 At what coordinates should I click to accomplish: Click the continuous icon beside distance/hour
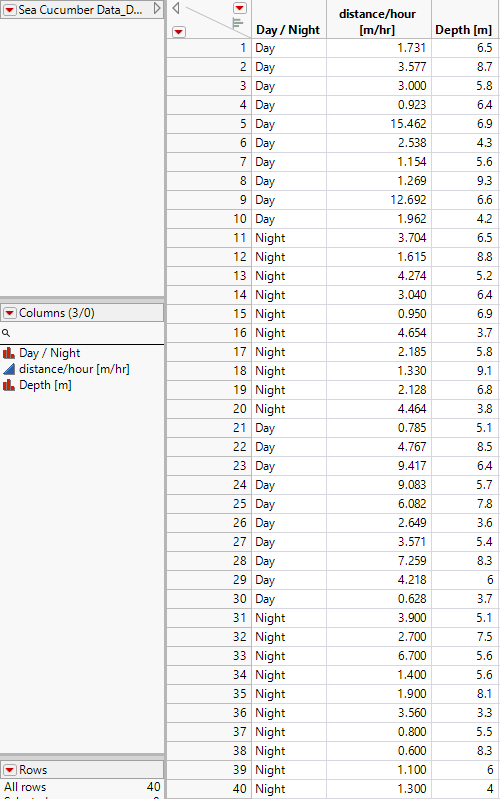pos(9,369)
